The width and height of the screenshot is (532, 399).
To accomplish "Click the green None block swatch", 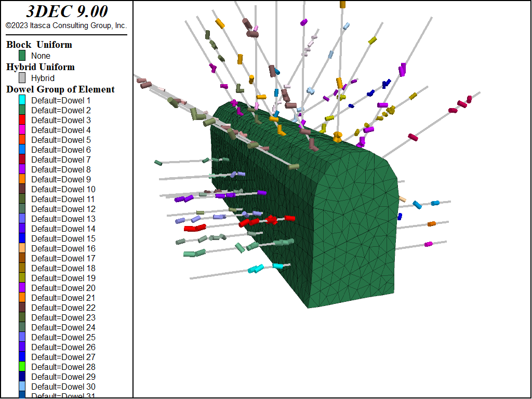I will point(22,56).
